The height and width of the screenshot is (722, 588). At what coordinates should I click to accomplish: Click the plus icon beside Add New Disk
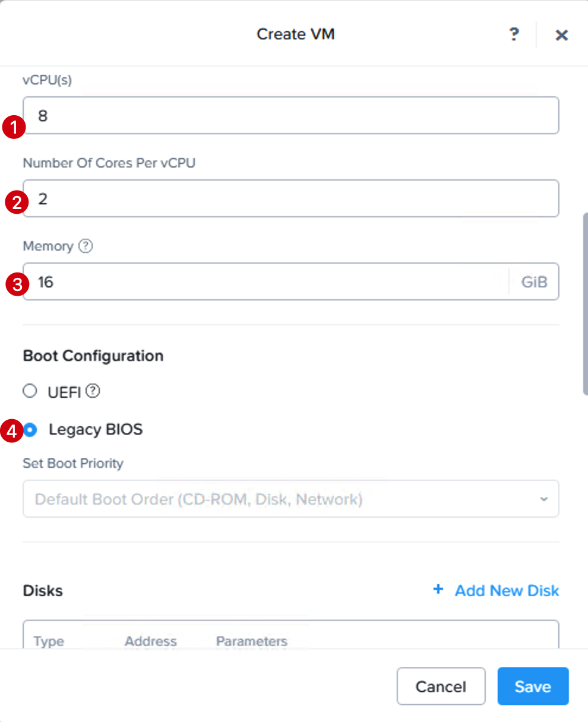(x=438, y=590)
